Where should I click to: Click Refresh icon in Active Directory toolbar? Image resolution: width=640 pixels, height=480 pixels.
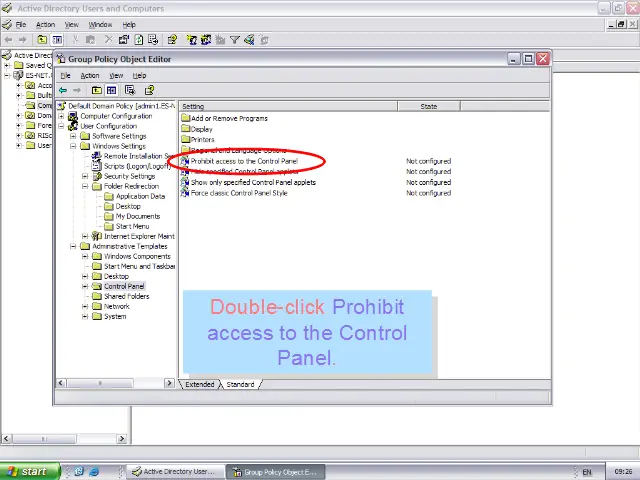139,40
